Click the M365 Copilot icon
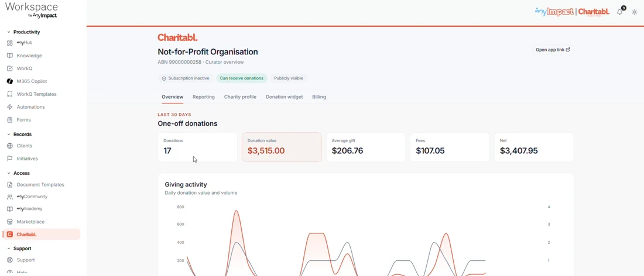Image resolution: width=644 pixels, height=276 pixels. [x=10, y=81]
